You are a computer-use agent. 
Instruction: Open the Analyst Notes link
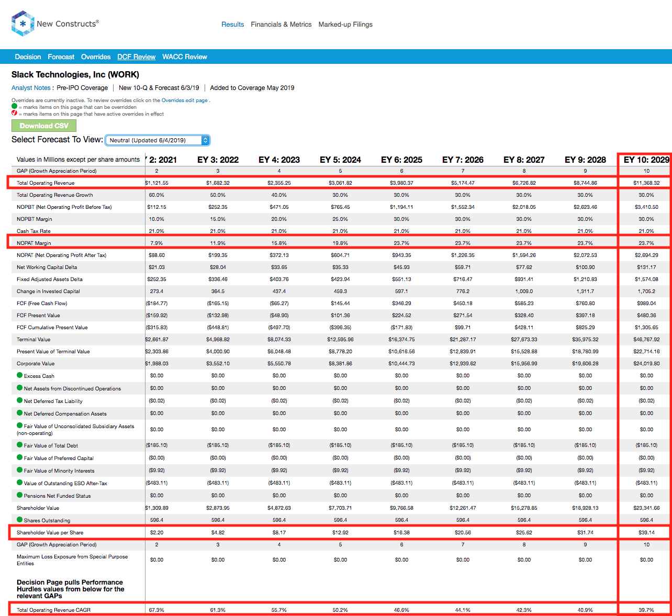coord(31,88)
